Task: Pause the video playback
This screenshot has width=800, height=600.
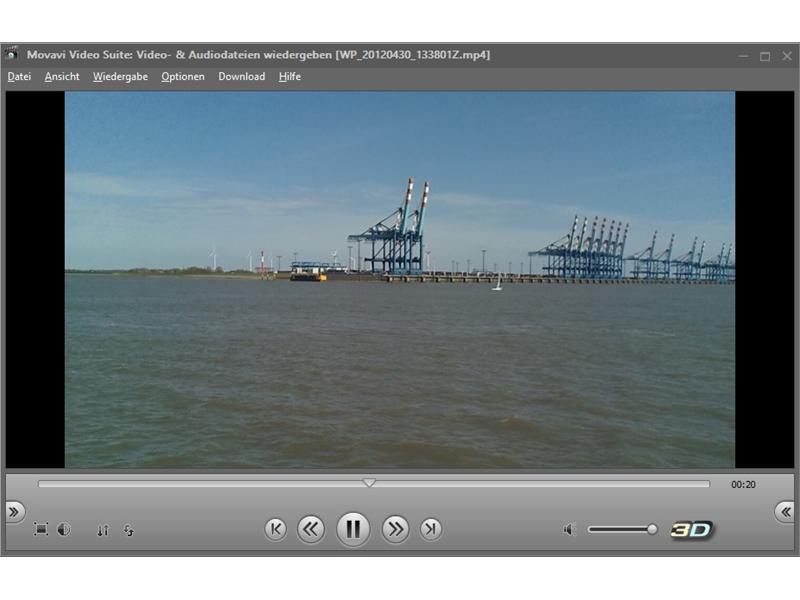Action: coord(353,529)
